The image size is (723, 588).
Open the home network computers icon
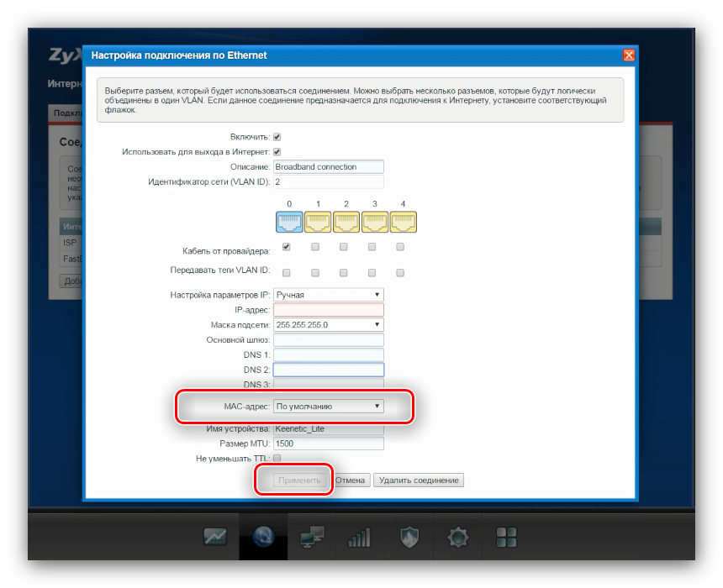coord(312,537)
